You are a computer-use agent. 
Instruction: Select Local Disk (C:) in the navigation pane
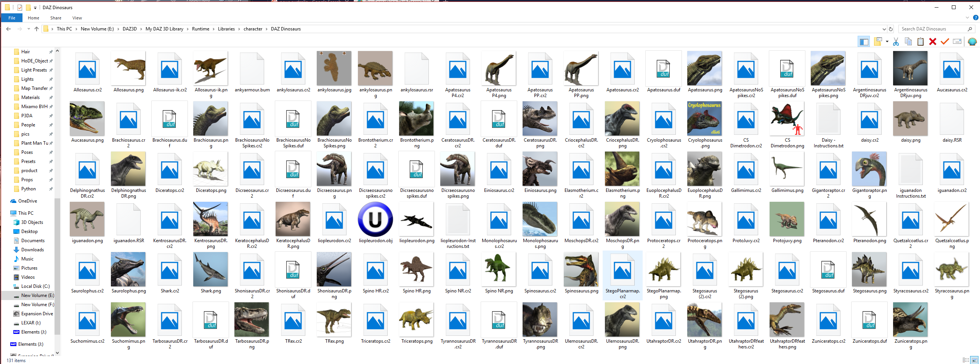click(35, 286)
